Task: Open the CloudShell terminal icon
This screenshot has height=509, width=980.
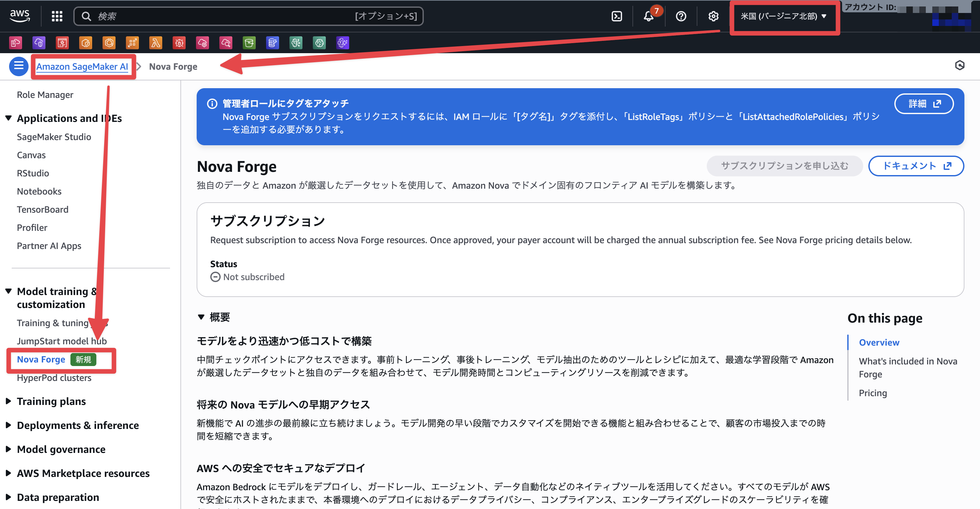Action: [616, 16]
